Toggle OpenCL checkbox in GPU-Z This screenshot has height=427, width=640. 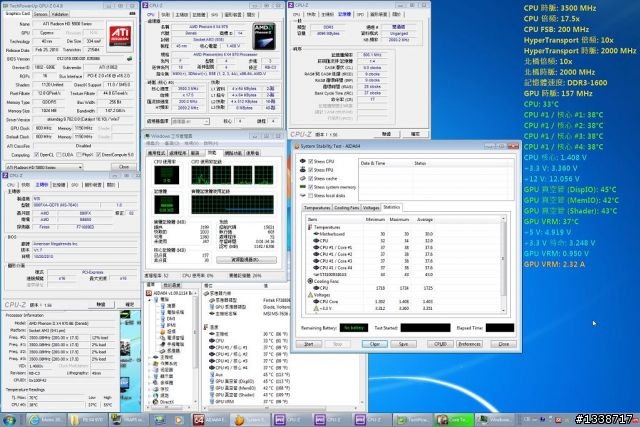click(37, 155)
